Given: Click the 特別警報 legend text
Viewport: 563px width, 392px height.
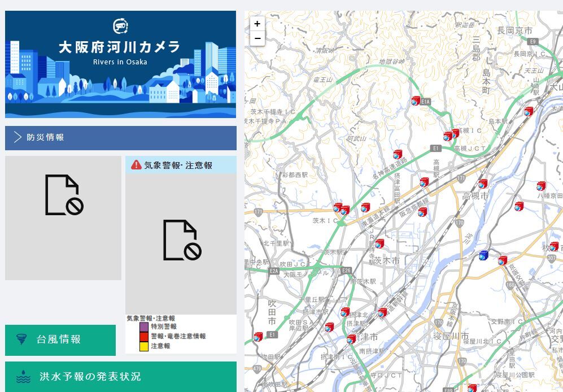Looking at the screenshot, I should click(x=164, y=326).
